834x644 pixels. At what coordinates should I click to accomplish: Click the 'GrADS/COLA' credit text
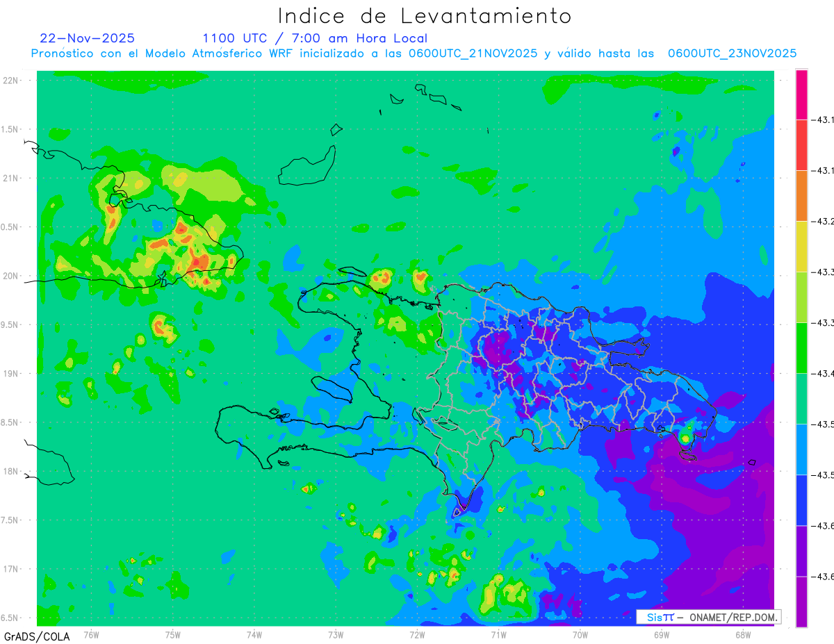coord(35,636)
